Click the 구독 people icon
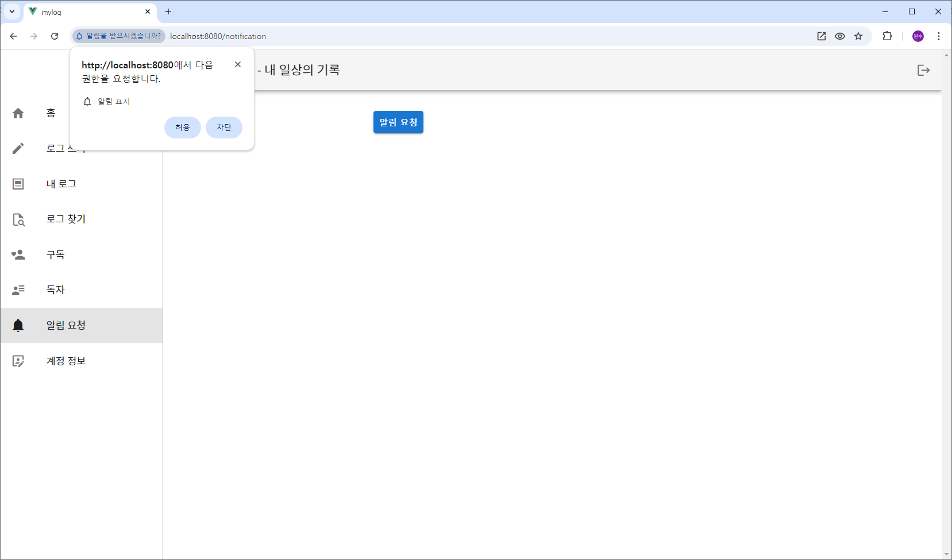This screenshot has width=952, height=560. click(18, 254)
